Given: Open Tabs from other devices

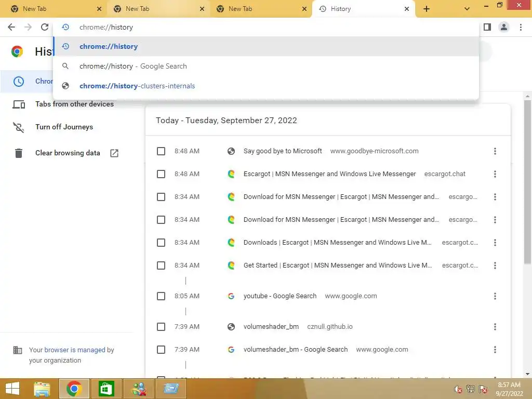Looking at the screenshot, I should pyautogui.click(x=74, y=104).
